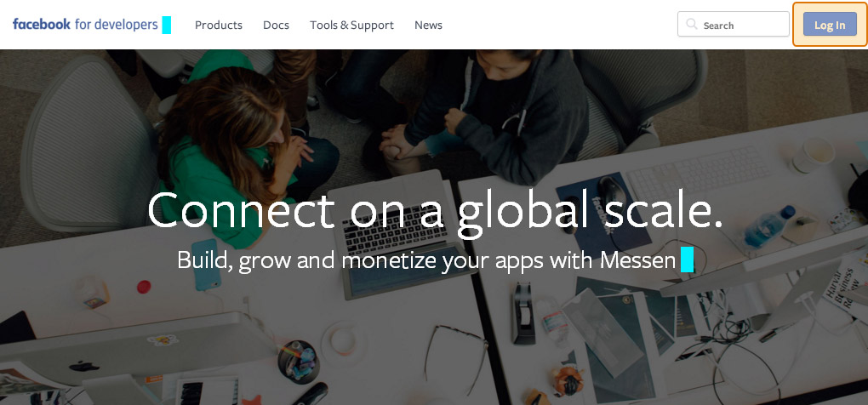This screenshot has width=868, height=405.
Task: Click the cyan block beside the developers logo
Action: point(166,25)
